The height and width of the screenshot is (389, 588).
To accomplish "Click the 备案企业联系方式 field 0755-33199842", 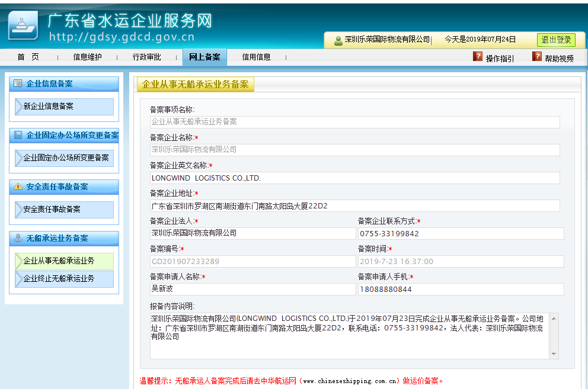I will click(461, 233).
